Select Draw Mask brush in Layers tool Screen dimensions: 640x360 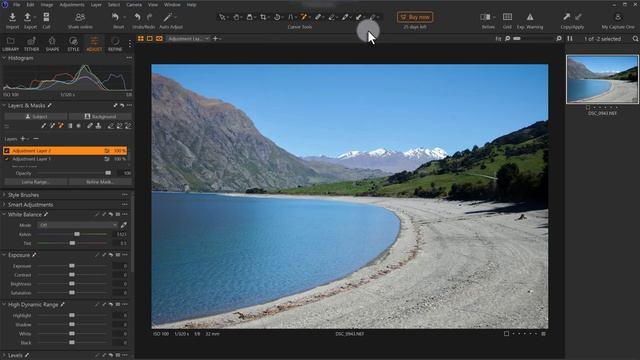[44, 126]
